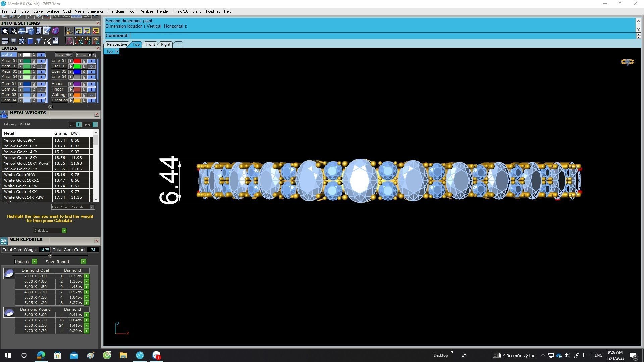Click the single monitor viewport icon
Screen dimensions: 644x362
[x=13, y=41]
